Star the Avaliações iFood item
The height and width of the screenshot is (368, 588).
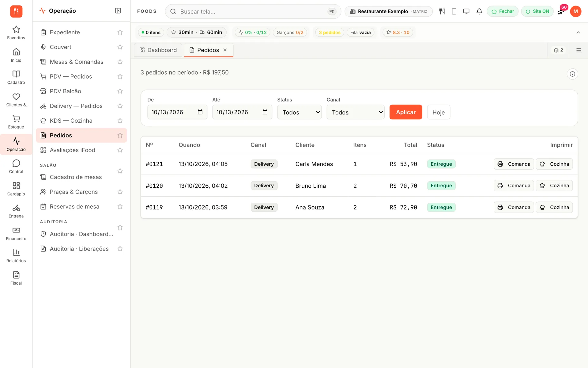click(120, 150)
